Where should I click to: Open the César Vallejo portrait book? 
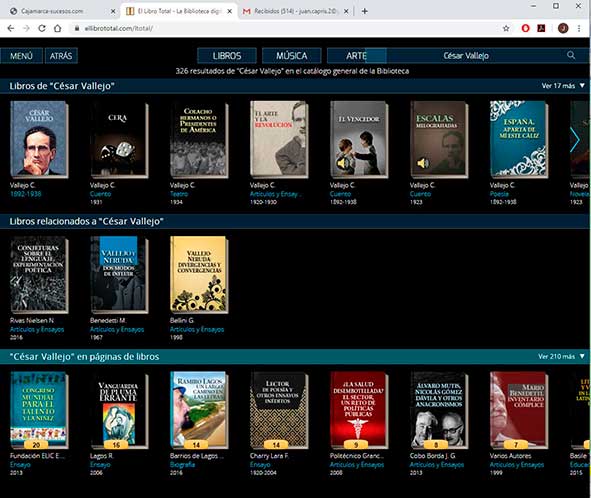click(39, 139)
